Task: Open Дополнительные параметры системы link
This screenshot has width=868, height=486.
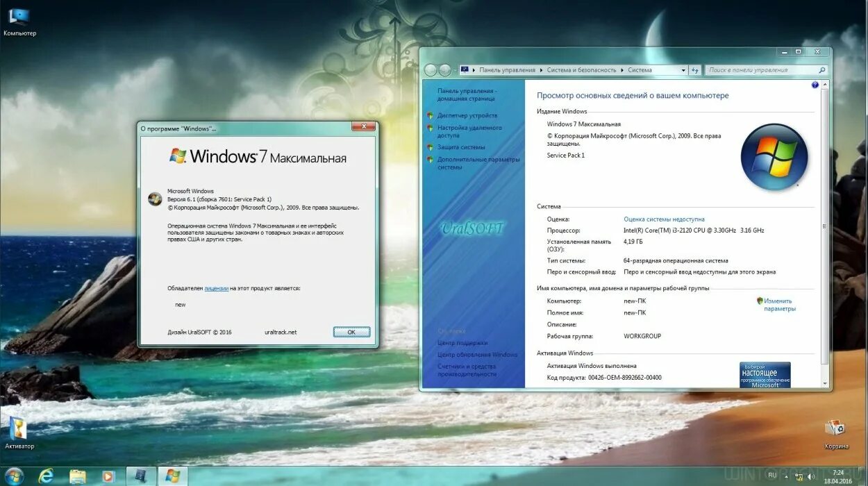Action: point(478,163)
